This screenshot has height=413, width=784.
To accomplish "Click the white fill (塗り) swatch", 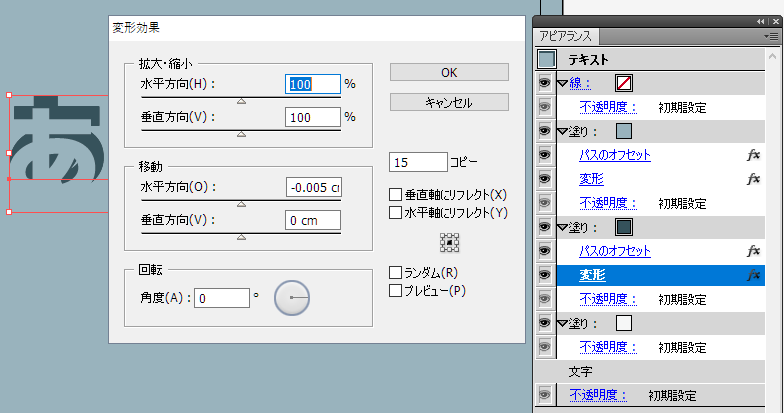I will 624,323.
